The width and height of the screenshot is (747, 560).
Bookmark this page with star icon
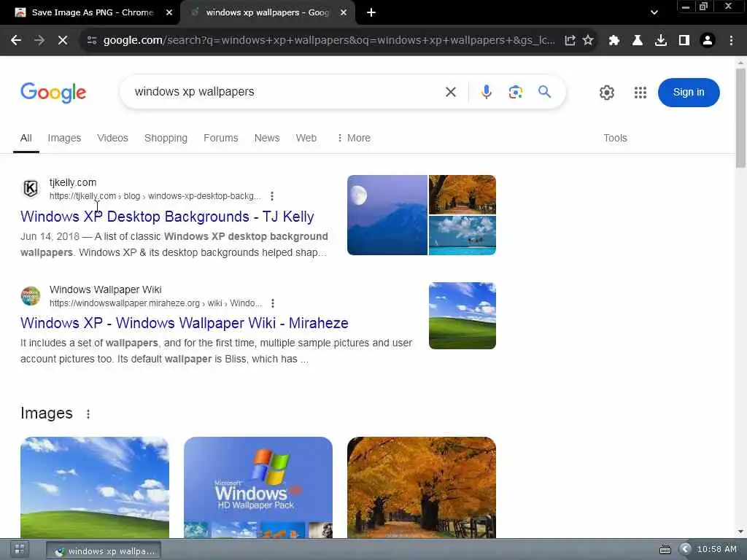[589, 41]
